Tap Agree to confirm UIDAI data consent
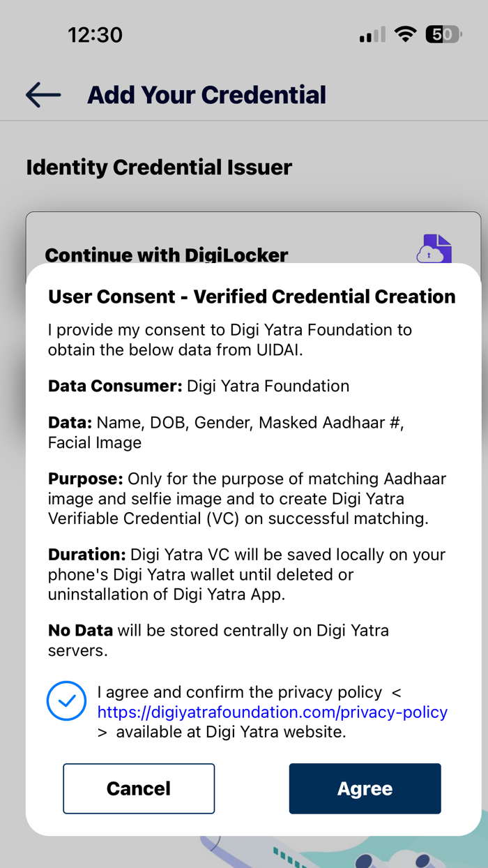The height and width of the screenshot is (868, 488). (365, 788)
